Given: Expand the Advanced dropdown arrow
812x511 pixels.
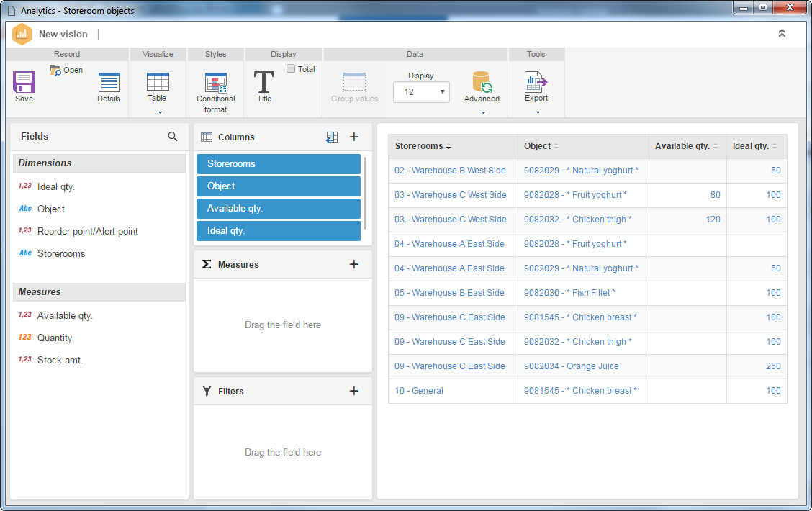Looking at the screenshot, I should [x=483, y=112].
